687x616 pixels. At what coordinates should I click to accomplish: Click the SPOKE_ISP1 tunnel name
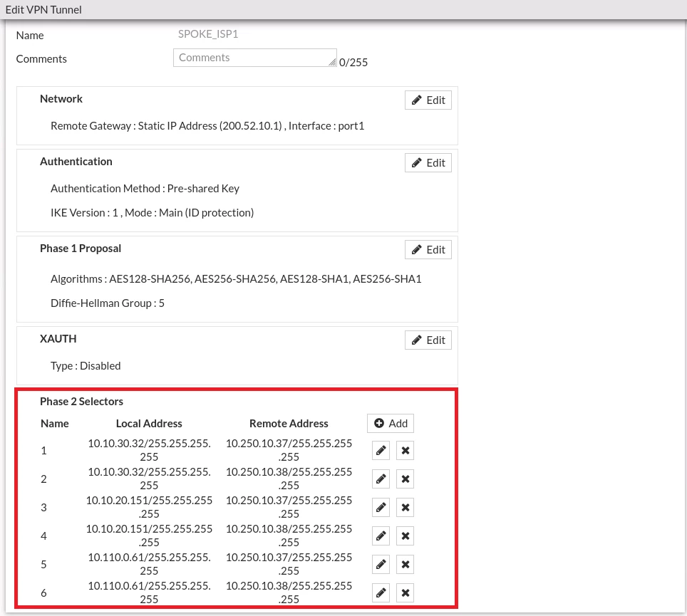point(208,34)
